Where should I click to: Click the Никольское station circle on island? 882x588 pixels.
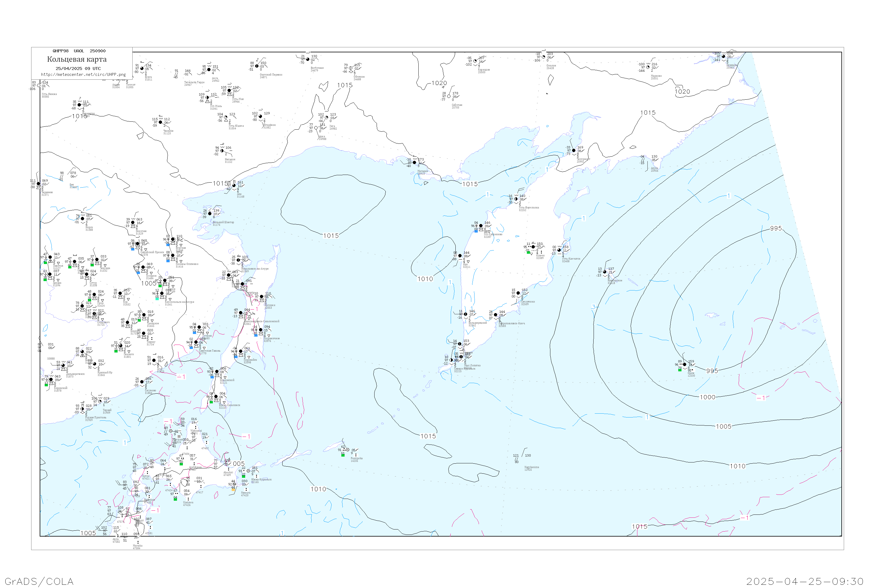(x=604, y=272)
